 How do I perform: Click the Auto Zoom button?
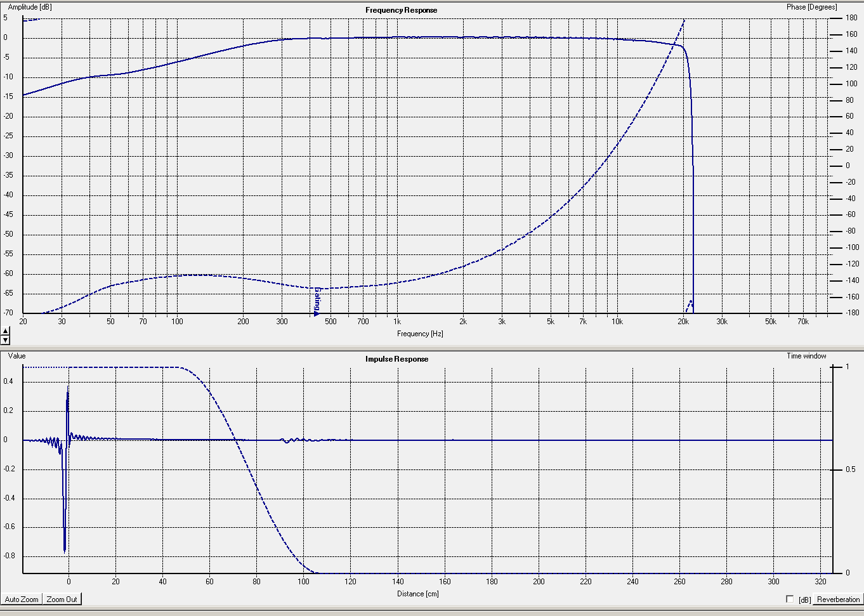coord(22,599)
